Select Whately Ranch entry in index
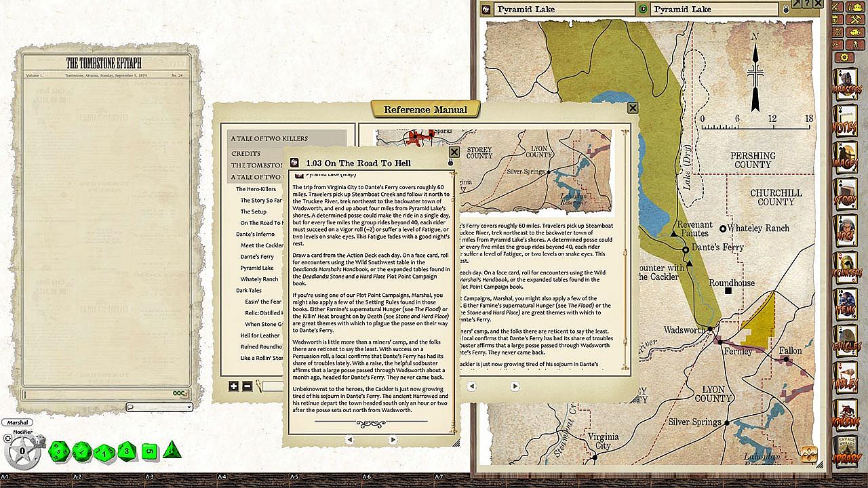Image resolution: width=868 pixels, height=488 pixels. click(259, 279)
